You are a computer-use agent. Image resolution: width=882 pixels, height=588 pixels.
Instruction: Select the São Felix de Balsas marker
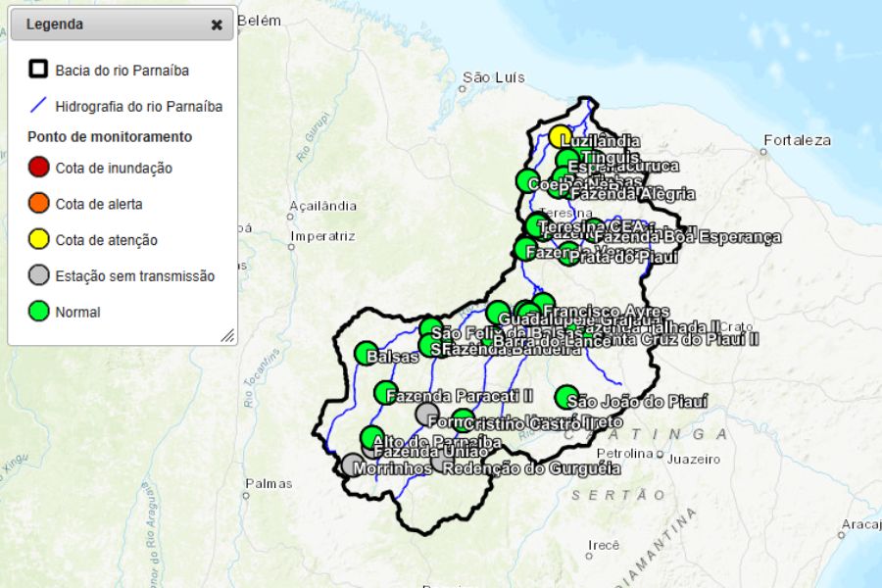(x=430, y=328)
